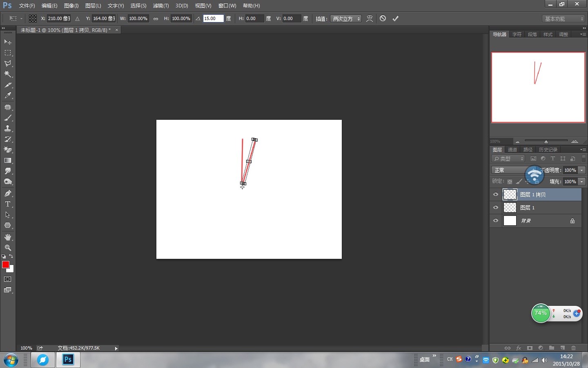Click the delete layer trash icon

[x=573, y=348]
